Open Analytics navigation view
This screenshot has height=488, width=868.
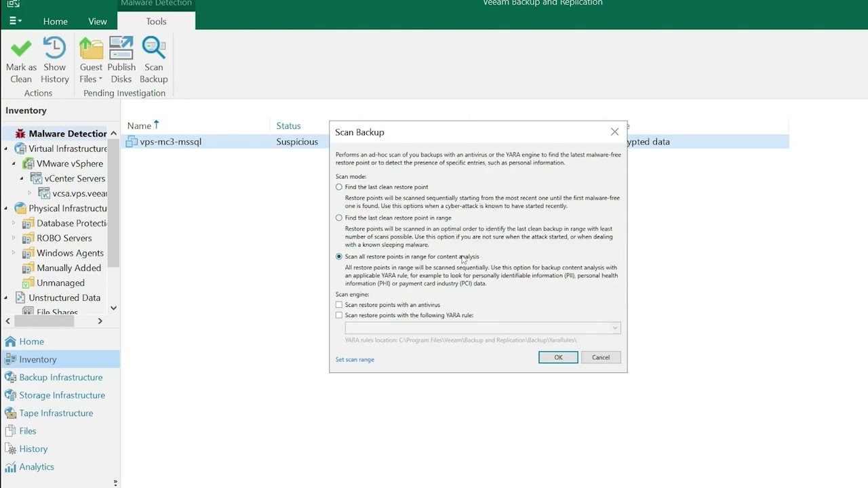[60, 466]
